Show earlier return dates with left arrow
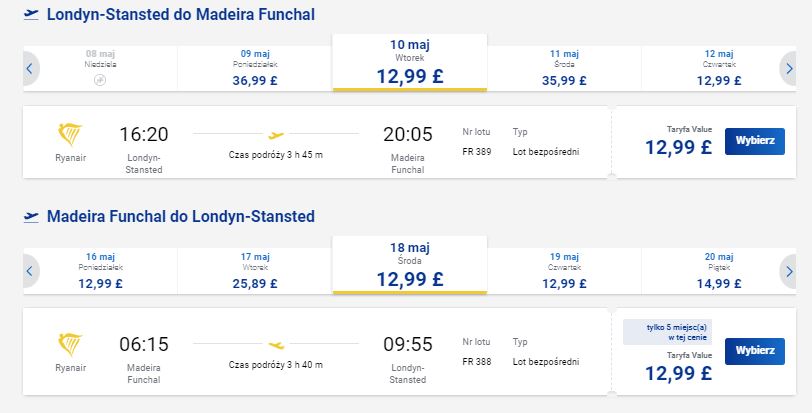This screenshot has height=413, width=812. [30, 271]
